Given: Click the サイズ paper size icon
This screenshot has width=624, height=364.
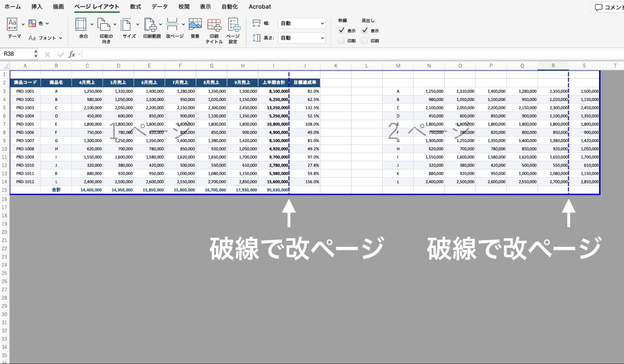Looking at the screenshot, I should click(126, 24).
